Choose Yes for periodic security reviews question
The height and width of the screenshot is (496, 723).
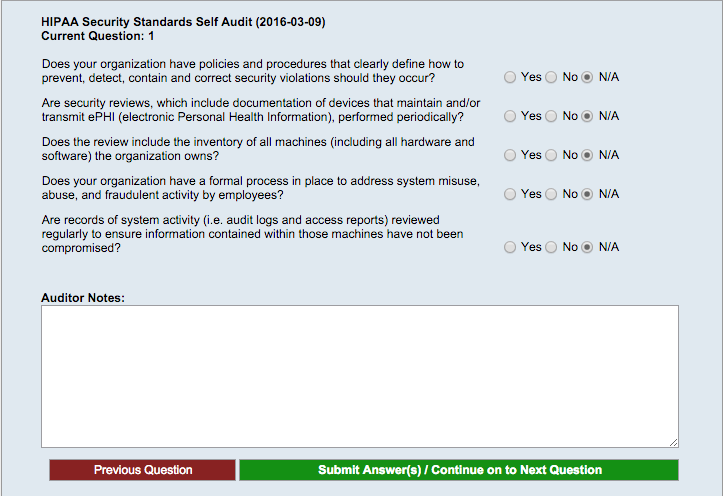[x=510, y=116]
